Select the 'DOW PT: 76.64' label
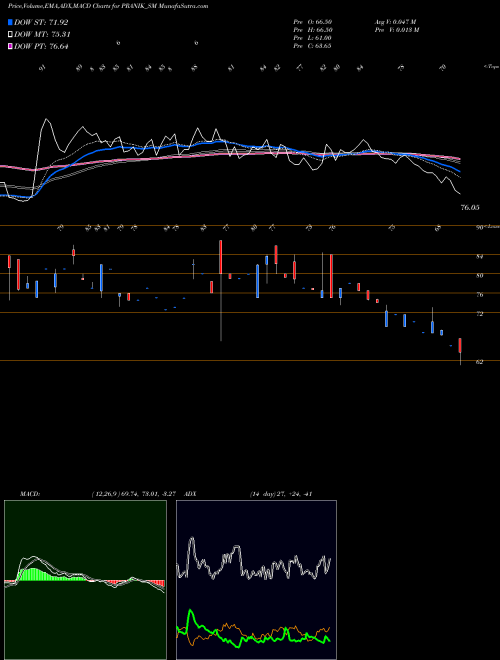Viewport: 500px width, 660px height. coord(41,46)
